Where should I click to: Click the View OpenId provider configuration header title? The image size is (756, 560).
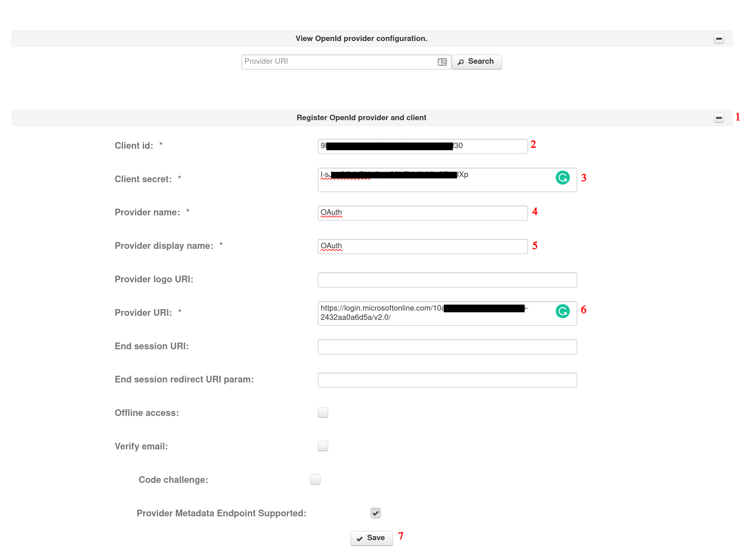(x=361, y=39)
